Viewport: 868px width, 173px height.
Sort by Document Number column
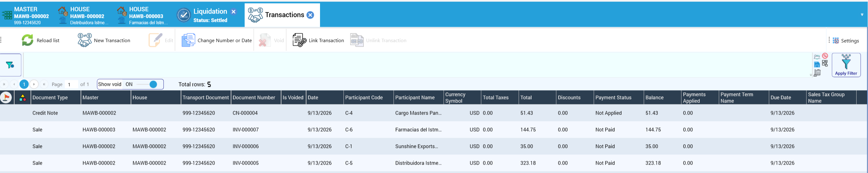pyautogui.click(x=256, y=97)
